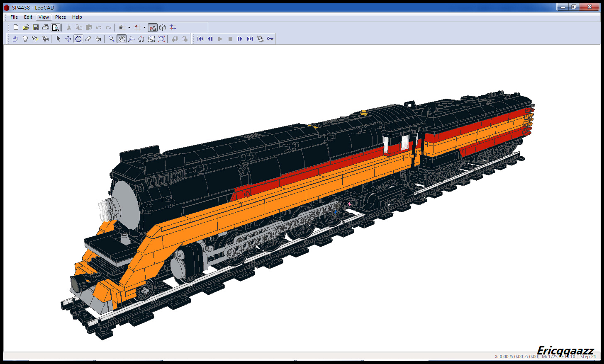This screenshot has height=364, width=604.
Task: Pick the Paint bucket tool
Action: [98, 39]
